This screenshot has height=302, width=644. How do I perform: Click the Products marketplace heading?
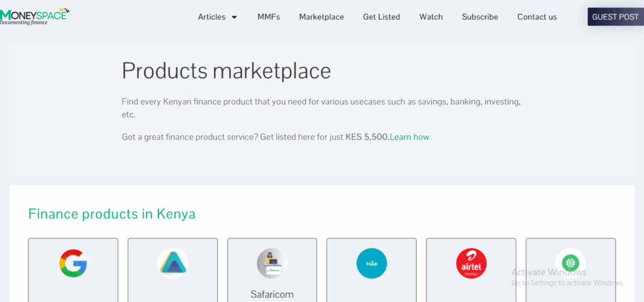point(226,70)
